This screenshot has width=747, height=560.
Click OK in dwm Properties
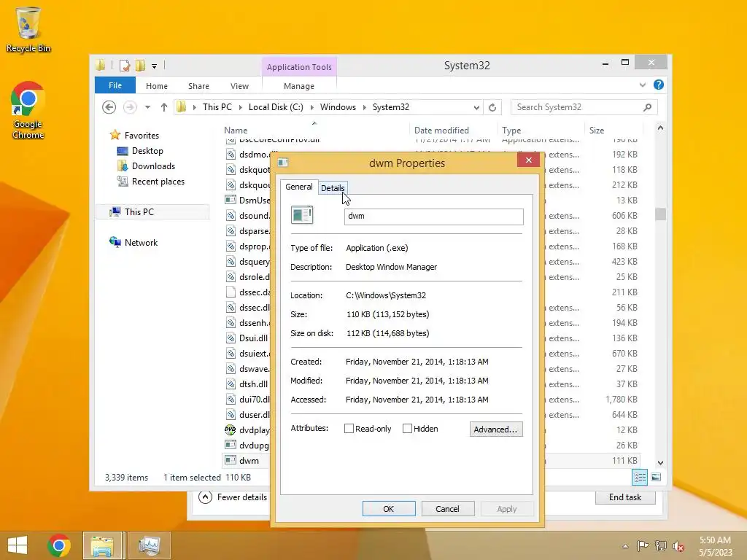389,508
